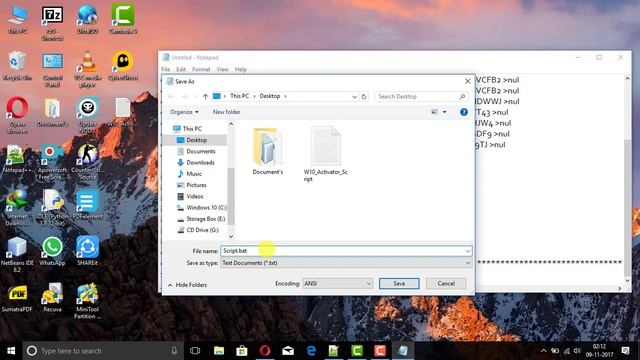Open the PDFelement desktop shortcut
Image resolution: width=640 pixels, height=360 pixels.
(x=87, y=205)
